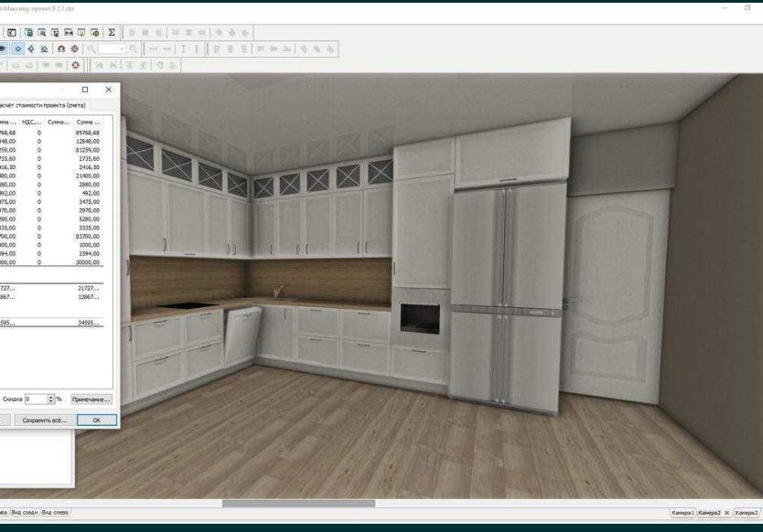
Task: Click the Sigma sum calculation icon
Action: coord(112,33)
